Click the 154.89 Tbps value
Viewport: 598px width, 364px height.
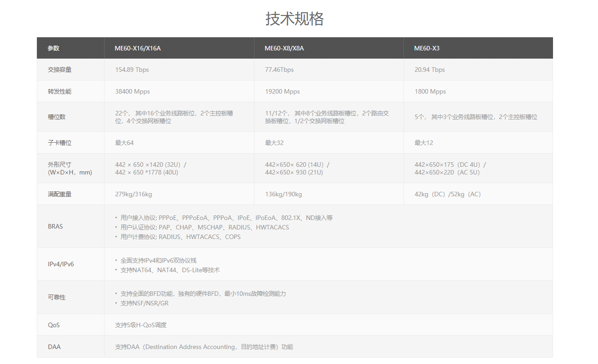[x=132, y=70]
